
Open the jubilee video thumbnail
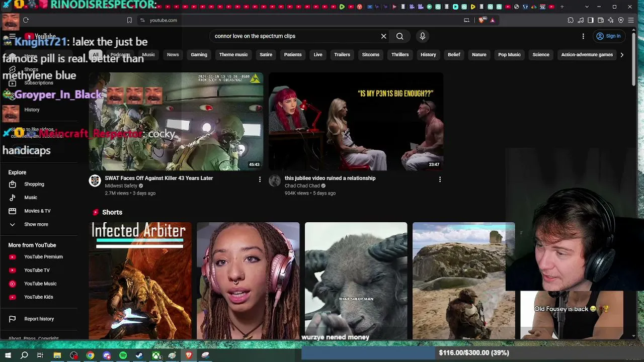[356, 122]
